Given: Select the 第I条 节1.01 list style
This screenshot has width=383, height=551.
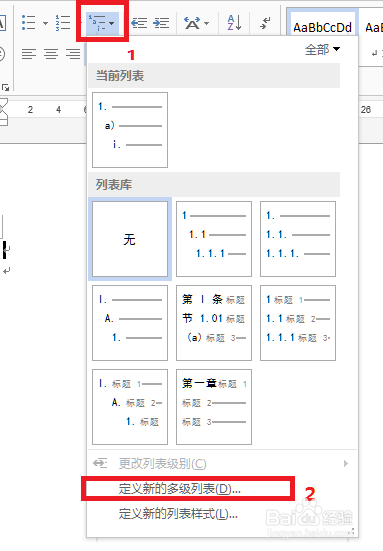Looking at the screenshot, I should (x=214, y=323).
